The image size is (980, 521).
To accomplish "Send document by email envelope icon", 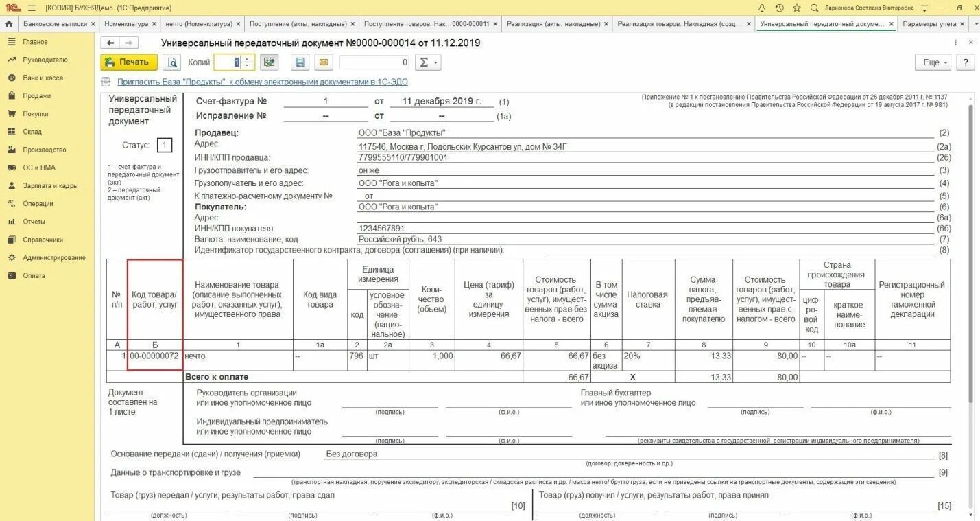I will pos(324,62).
